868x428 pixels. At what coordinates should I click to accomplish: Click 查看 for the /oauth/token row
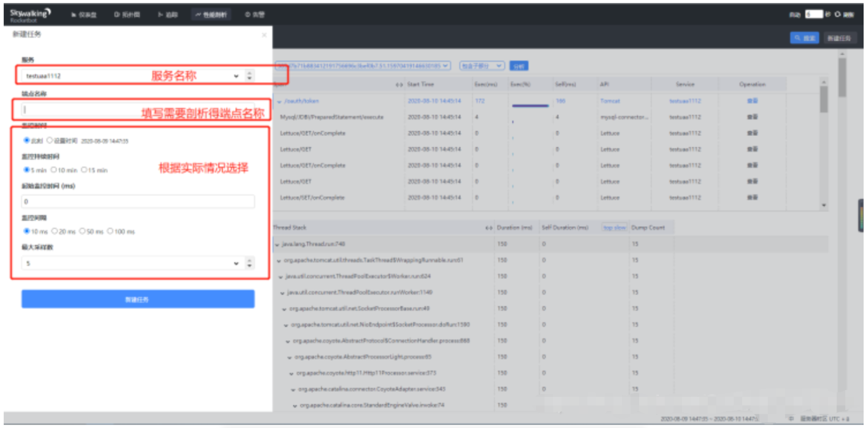(x=752, y=101)
